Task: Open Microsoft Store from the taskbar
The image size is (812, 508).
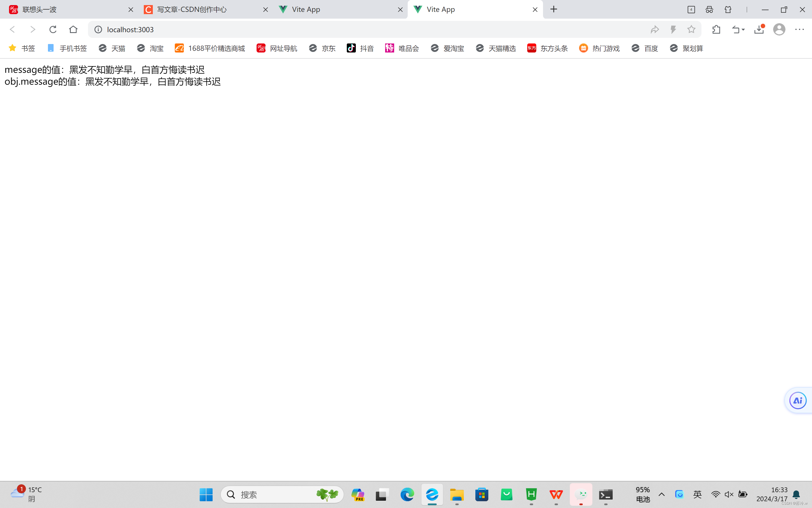Action: [482, 494]
